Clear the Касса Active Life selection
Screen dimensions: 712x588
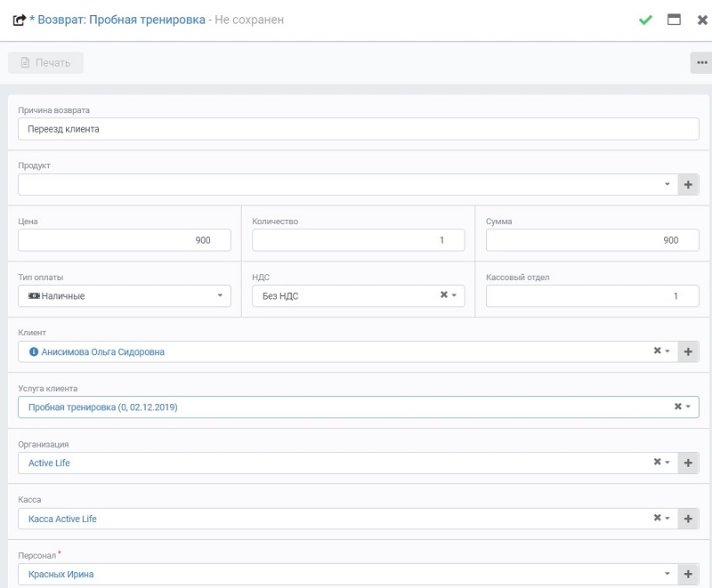pos(657,518)
